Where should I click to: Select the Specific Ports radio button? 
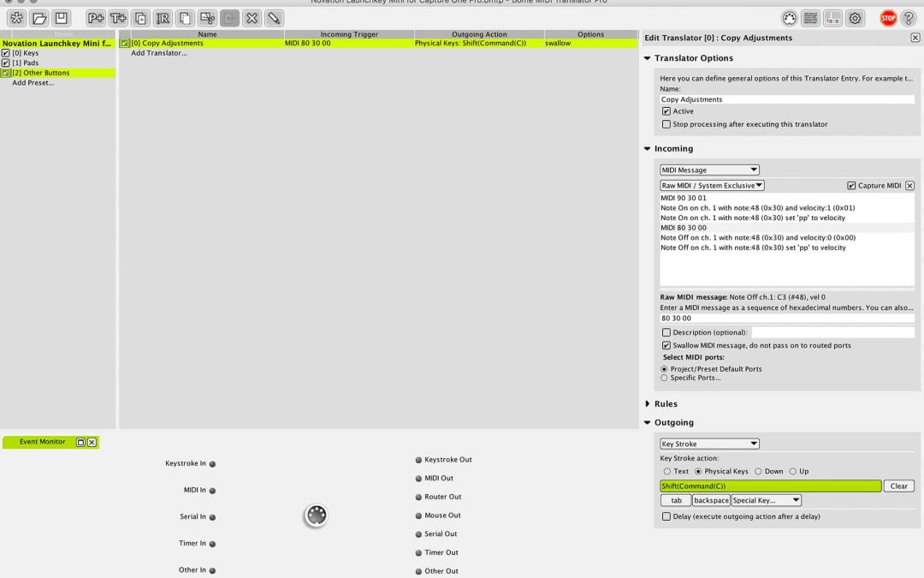click(665, 378)
